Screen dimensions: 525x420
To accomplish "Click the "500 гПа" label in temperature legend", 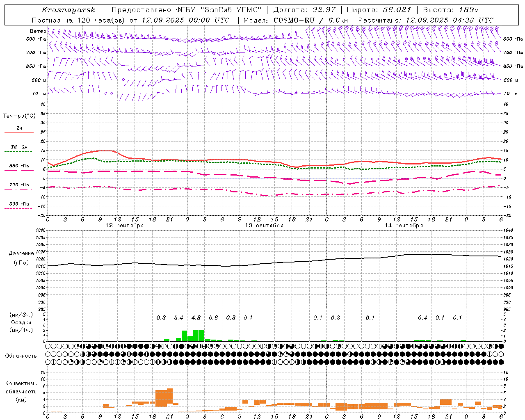I will (x=19, y=204).
